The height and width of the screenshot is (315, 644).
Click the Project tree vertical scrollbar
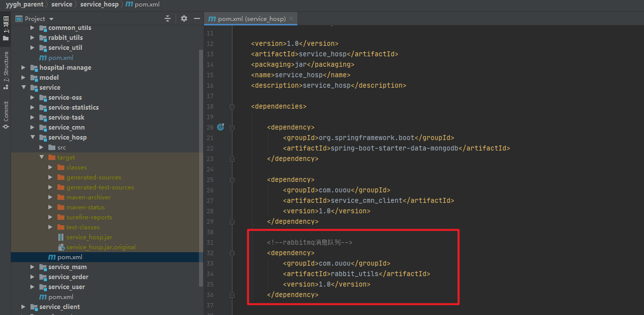(202, 167)
